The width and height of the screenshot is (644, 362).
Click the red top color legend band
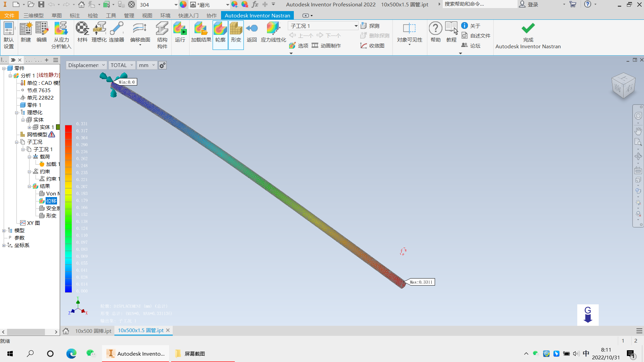click(68, 128)
